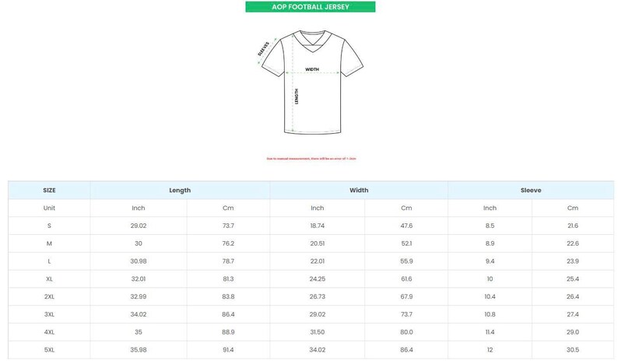Select the S size row label
Screen dimensions: 618x364
(49, 226)
